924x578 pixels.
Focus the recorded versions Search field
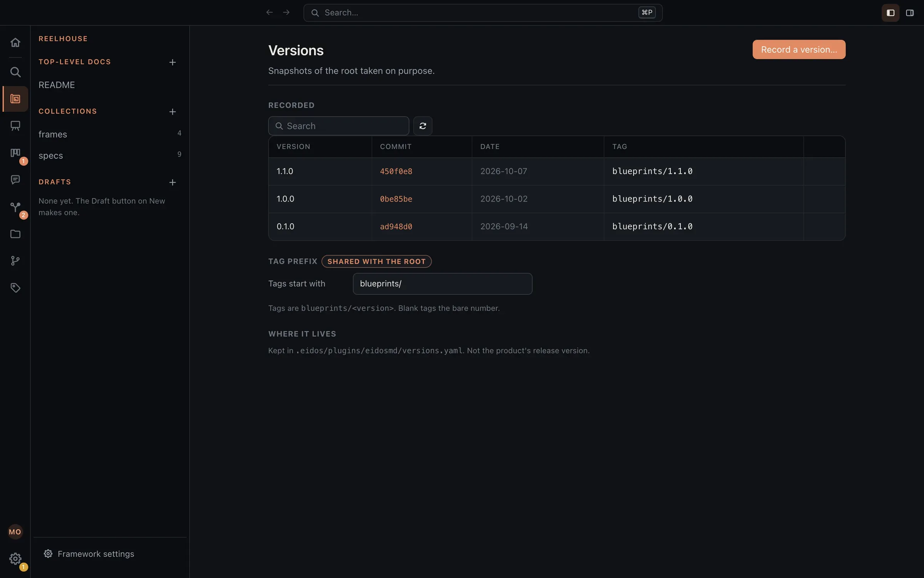338,126
